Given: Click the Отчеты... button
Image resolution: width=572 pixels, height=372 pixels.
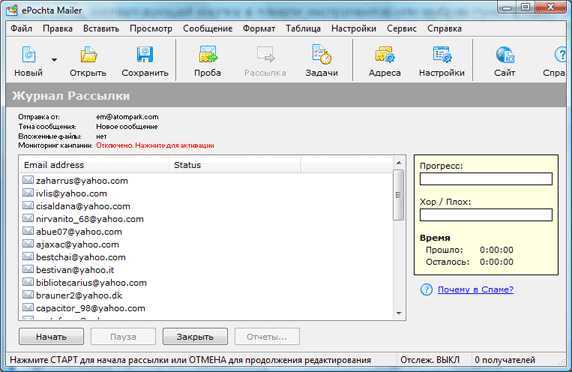Looking at the screenshot, I should (267, 337).
